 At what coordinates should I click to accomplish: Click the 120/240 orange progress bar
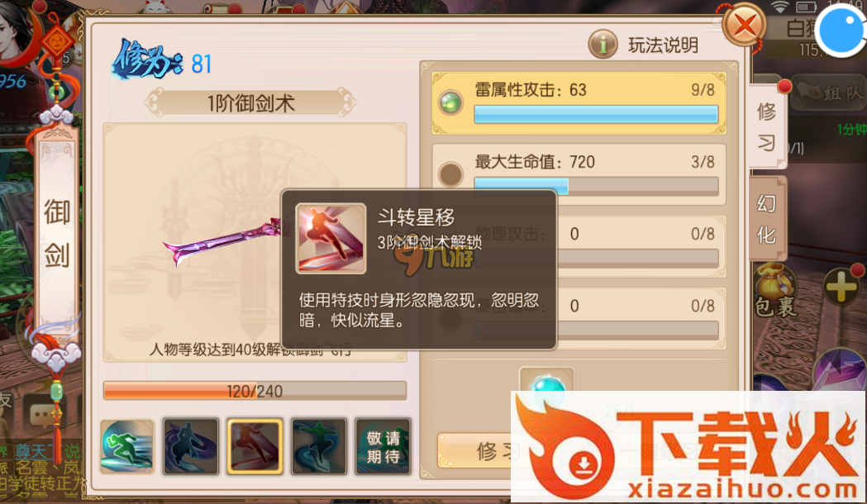coord(255,391)
